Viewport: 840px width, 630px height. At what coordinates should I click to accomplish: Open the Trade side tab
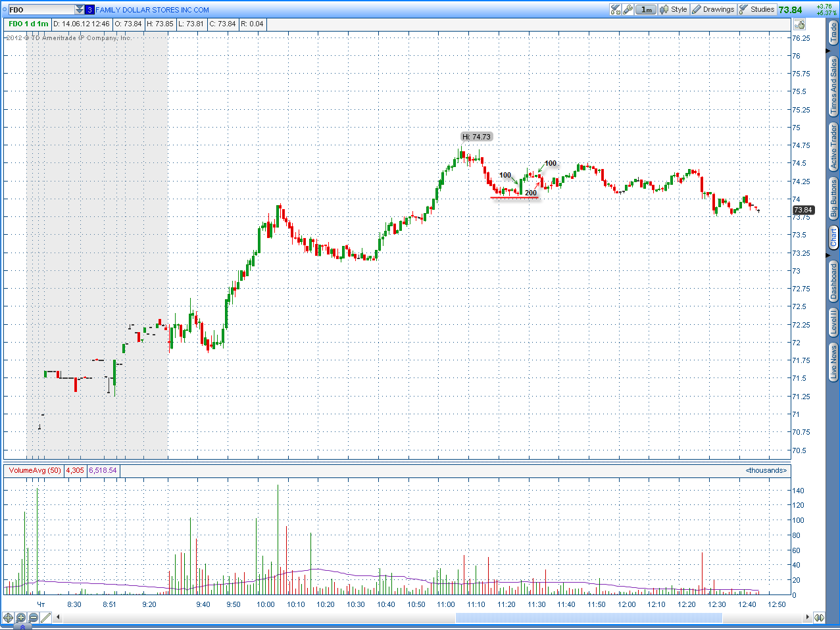(833, 33)
